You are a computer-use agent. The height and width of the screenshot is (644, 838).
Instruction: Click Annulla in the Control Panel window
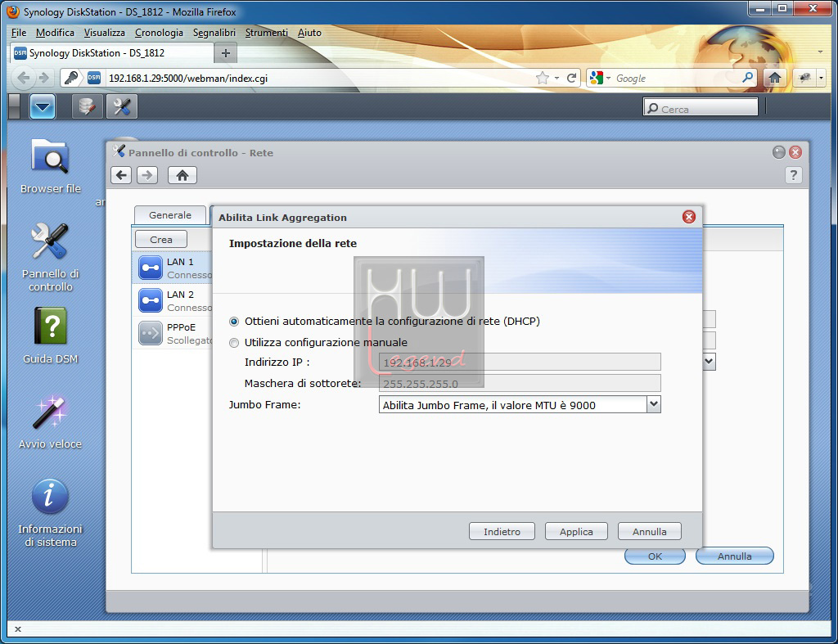(734, 556)
